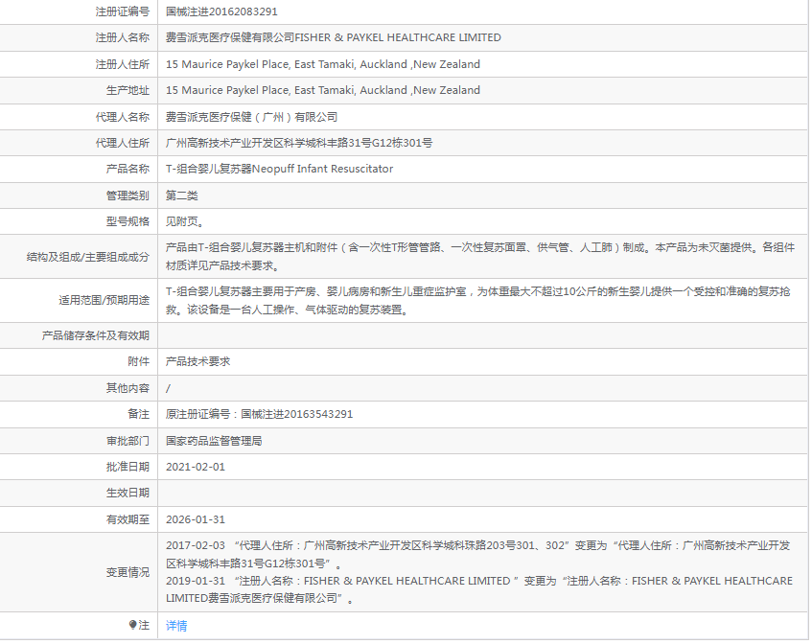Image resolution: width=812 pixels, height=644 pixels.
Task: Click the 审批部门 cell 国家药品监督管理局
Action: coord(218,441)
